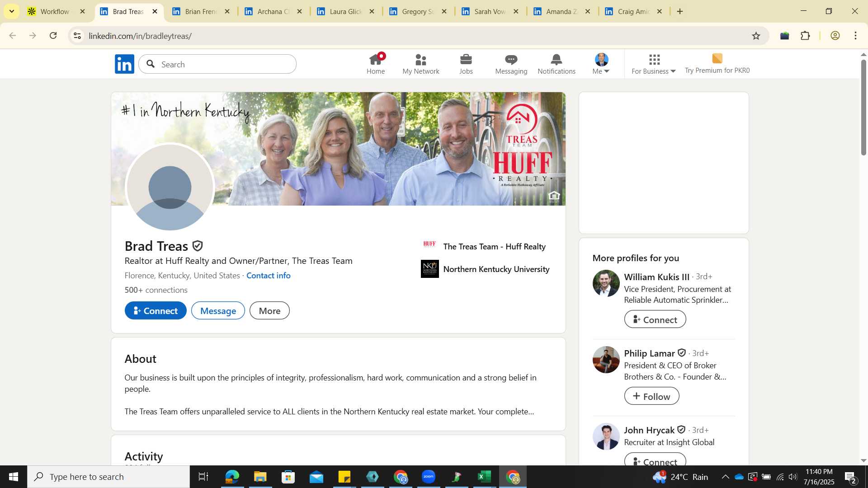Connect with William Kukis III
This screenshot has width=868, height=488.
pos(655,319)
